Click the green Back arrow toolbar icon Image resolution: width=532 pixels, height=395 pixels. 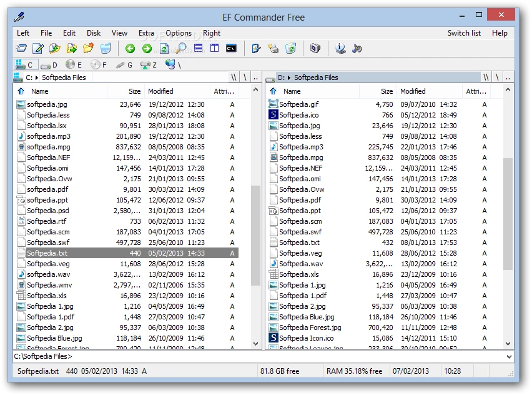tap(130, 48)
